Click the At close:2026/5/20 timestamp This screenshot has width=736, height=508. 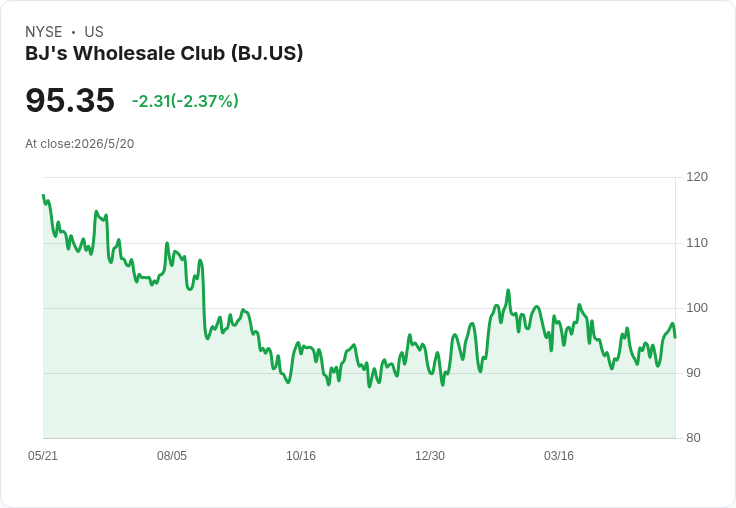pyautogui.click(x=80, y=144)
